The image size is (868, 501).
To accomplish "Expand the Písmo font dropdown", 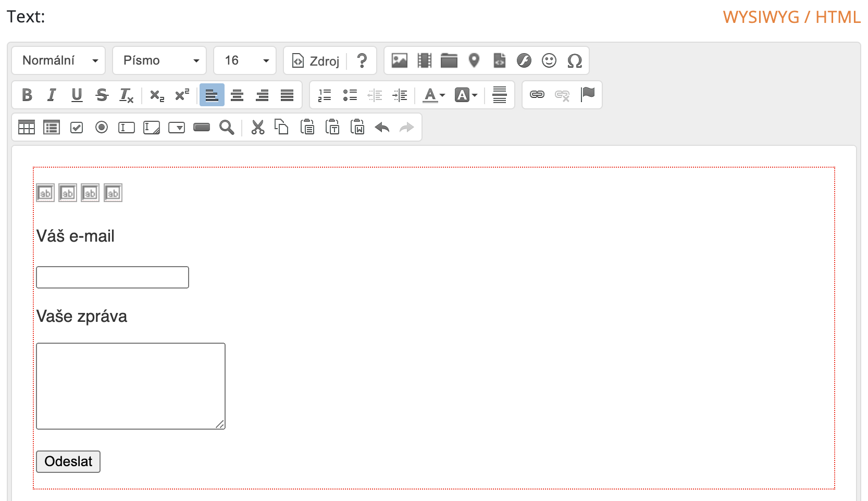I will (159, 60).
